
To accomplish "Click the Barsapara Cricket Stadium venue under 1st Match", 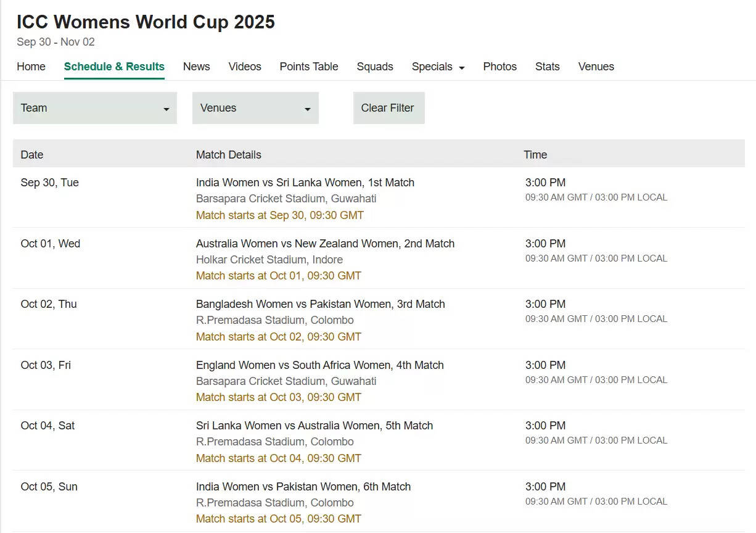I will click(286, 199).
